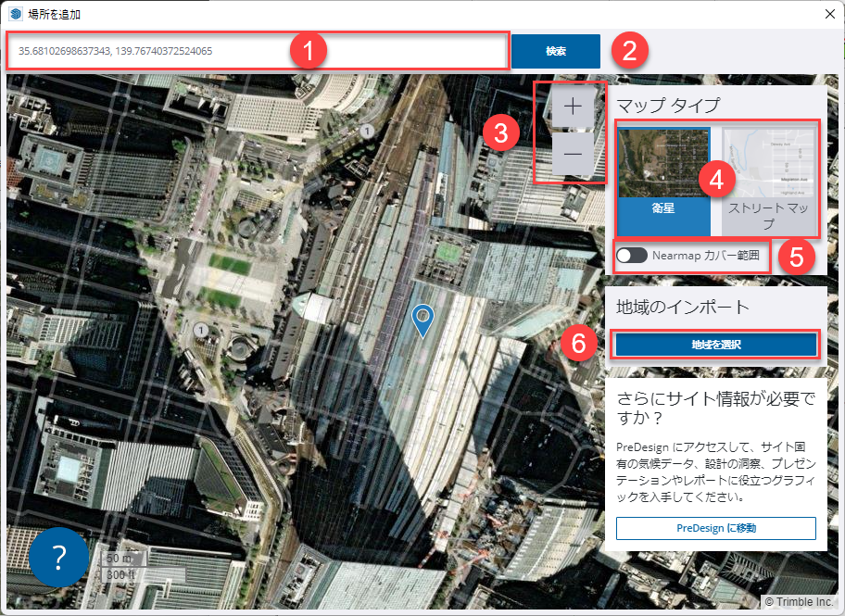Screen dimensions: 845x616
Task: Open the PreDesign に移動 button
Action: (716, 528)
